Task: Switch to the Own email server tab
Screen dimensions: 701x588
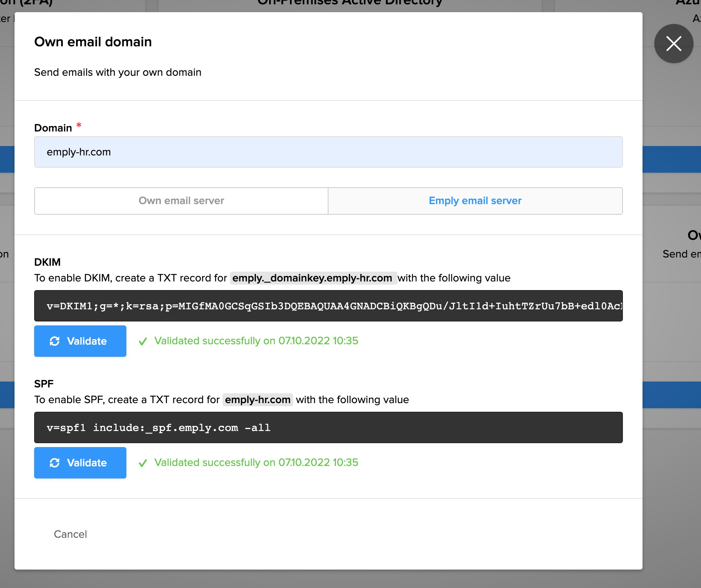Action: pos(181,201)
